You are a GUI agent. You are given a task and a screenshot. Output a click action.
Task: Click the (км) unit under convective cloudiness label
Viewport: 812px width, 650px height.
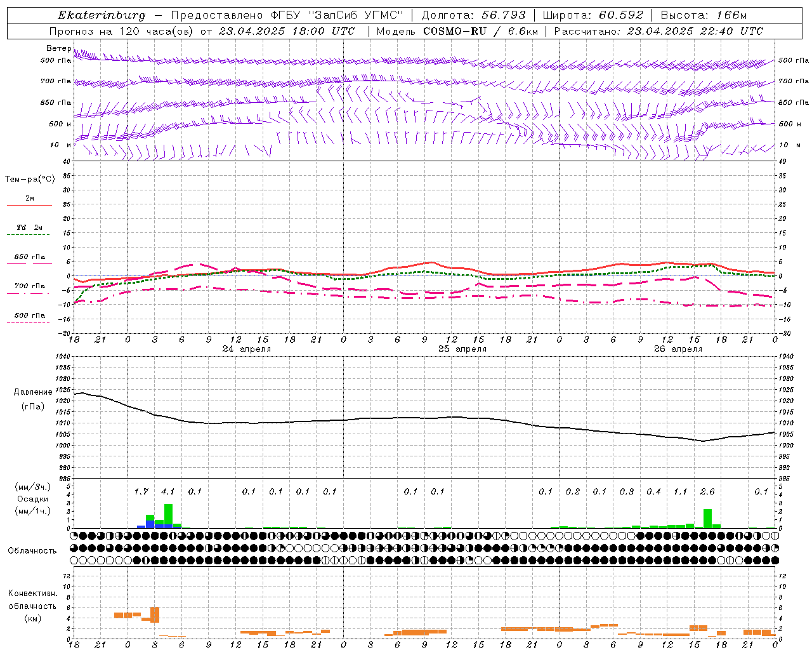(x=33, y=618)
